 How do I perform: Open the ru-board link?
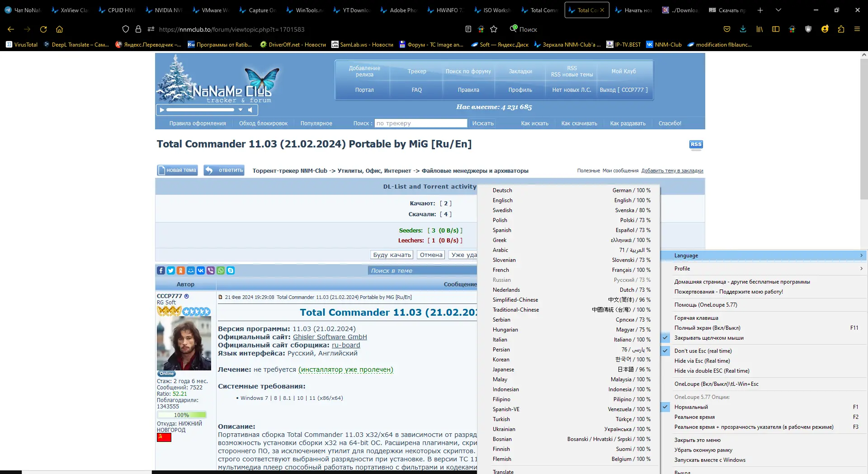pyautogui.click(x=346, y=345)
